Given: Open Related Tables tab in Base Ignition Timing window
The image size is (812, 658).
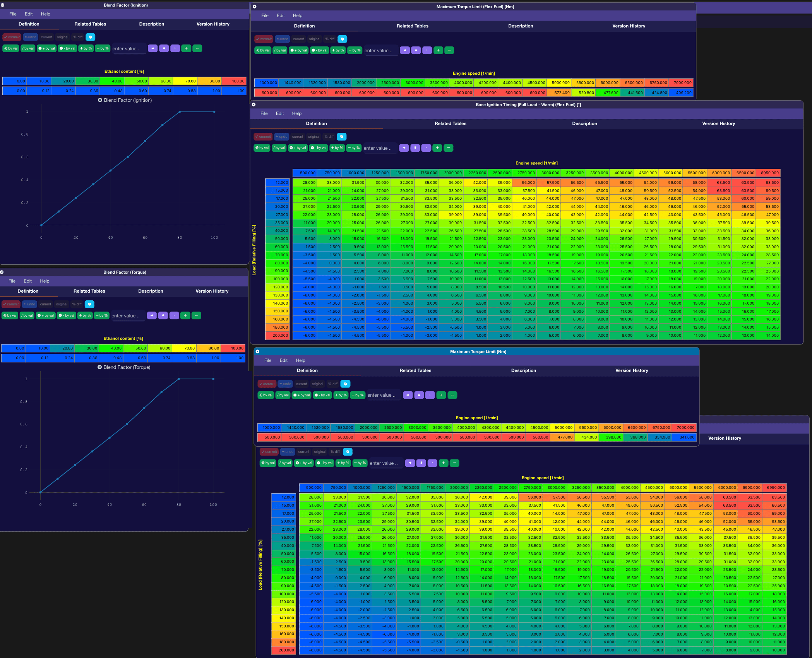Looking at the screenshot, I should 450,123.
